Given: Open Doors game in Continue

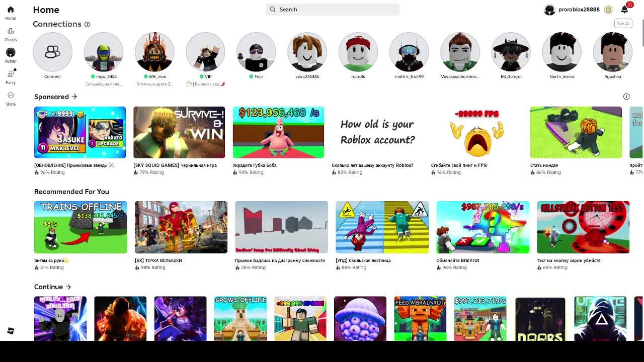Looking at the screenshot, I should click(540, 319).
